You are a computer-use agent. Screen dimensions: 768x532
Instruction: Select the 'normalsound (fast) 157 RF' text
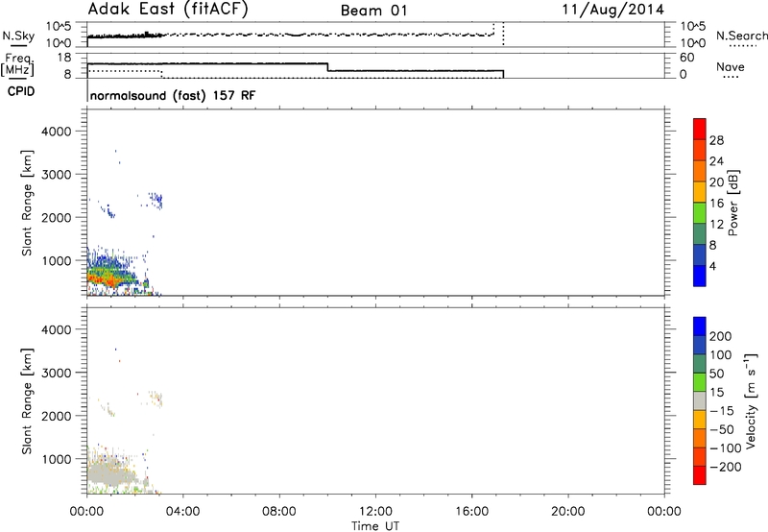pyautogui.click(x=173, y=95)
